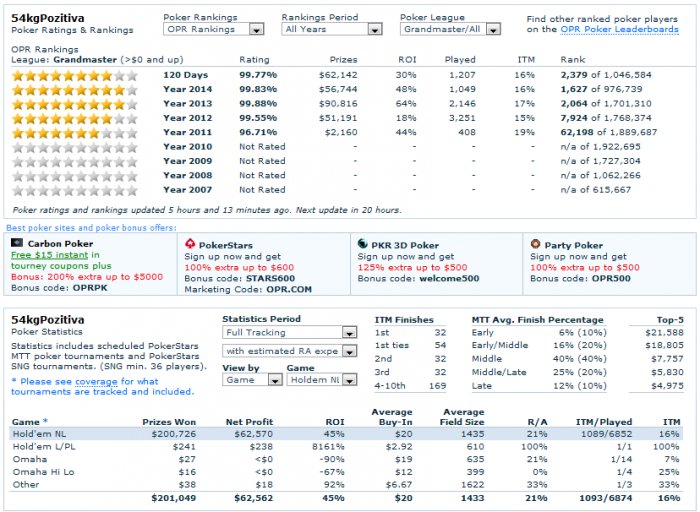The image size is (700, 512).
Task: Click the Carbon Poker logo icon
Action: pos(17,243)
